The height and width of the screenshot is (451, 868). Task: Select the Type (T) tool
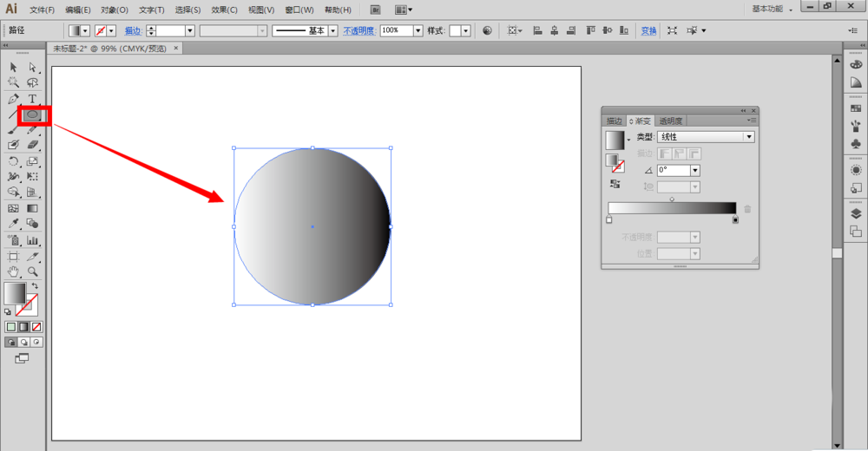coord(32,99)
